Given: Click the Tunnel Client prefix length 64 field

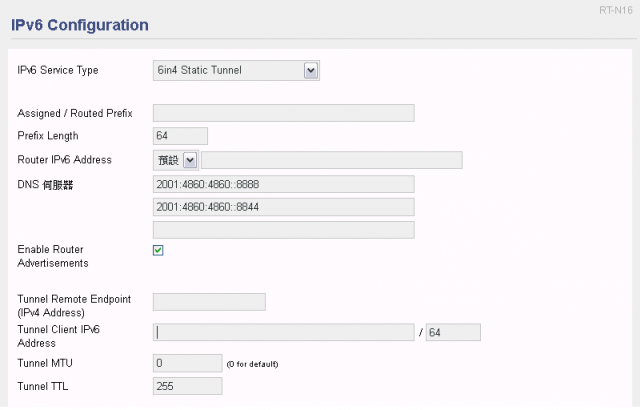Looking at the screenshot, I should [453, 332].
